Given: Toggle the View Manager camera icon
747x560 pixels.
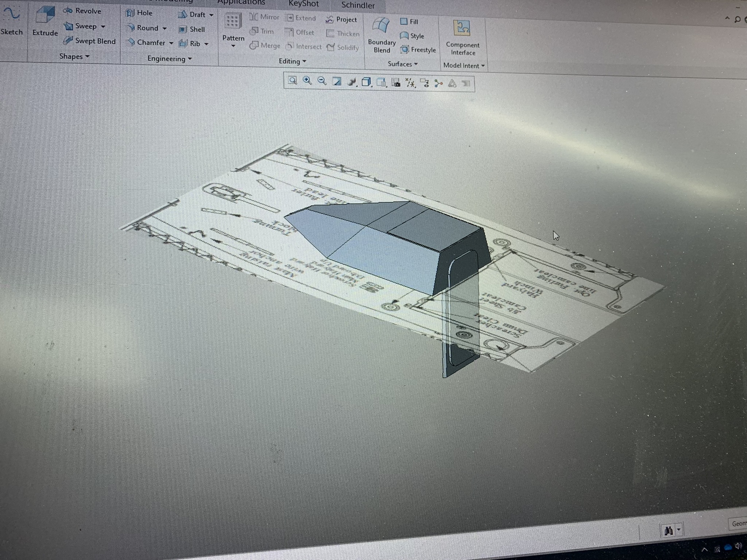Looking at the screenshot, I should click(x=396, y=83).
